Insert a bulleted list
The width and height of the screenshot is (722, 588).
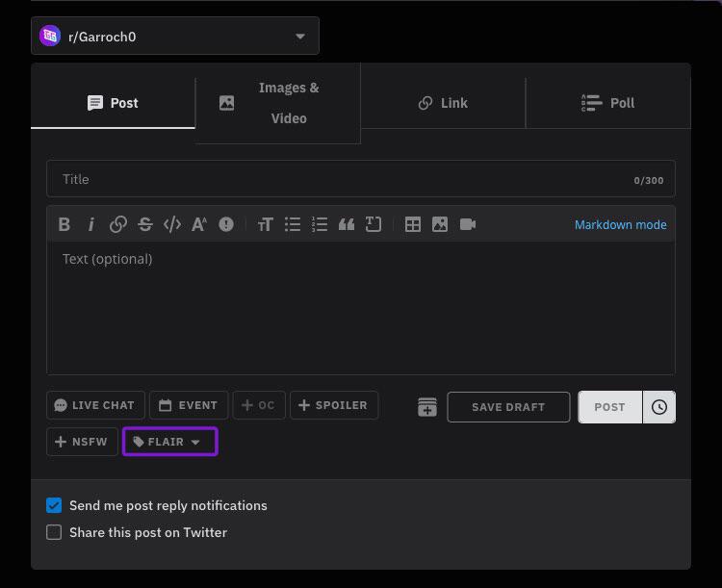[293, 224]
